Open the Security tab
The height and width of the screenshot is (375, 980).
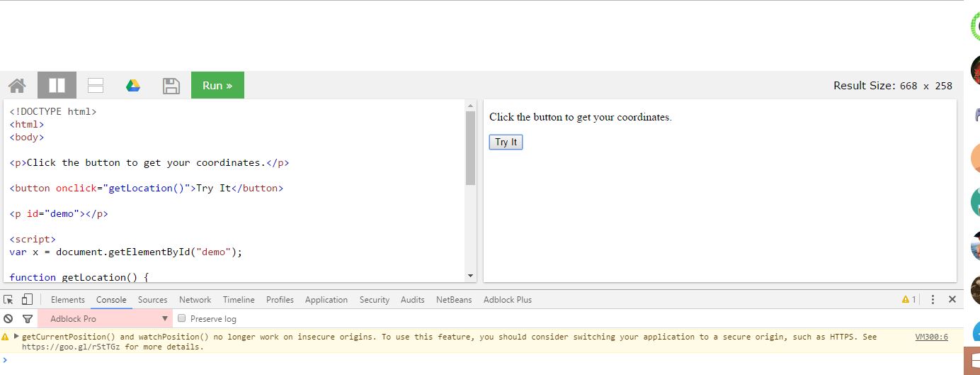pos(375,300)
